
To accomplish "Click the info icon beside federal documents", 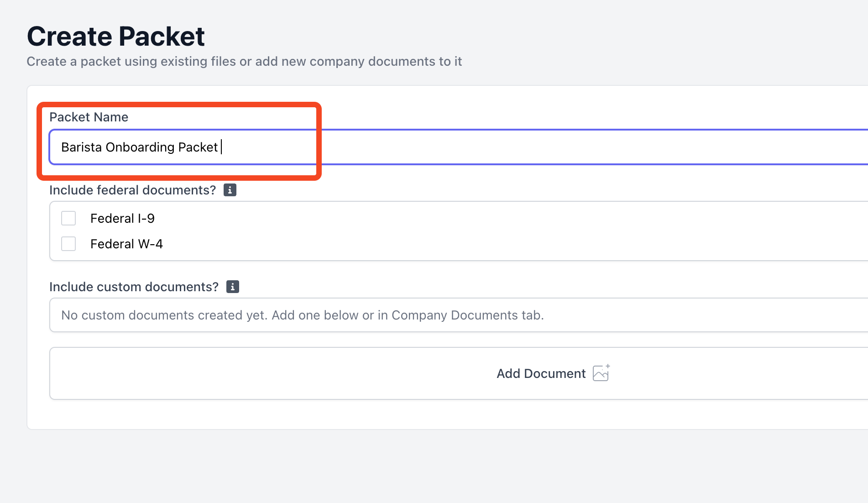I will (230, 190).
